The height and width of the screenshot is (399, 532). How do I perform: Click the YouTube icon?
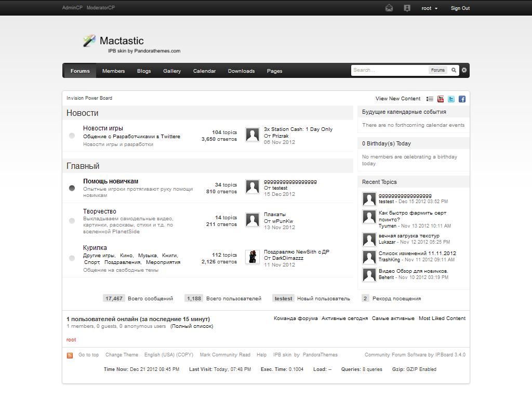pyautogui.click(x=441, y=99)
